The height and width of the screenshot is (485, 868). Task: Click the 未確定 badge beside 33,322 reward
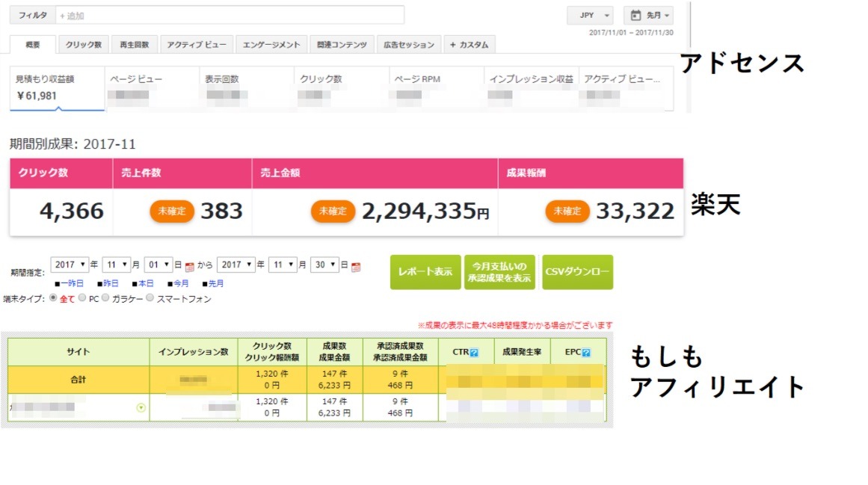click(567, 211)
